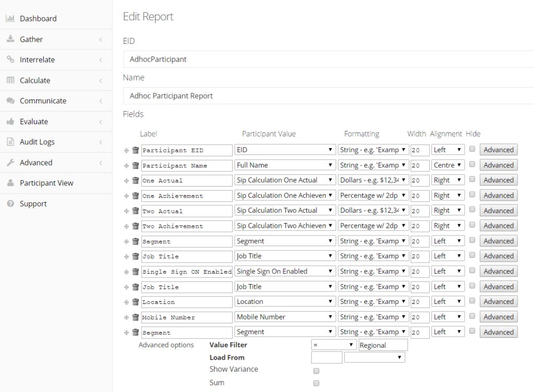Image resolution: width=534 pixels, height=392 pixels.
Task: Click move handle for Two Achievement row
Action: (x=126, y=226)
